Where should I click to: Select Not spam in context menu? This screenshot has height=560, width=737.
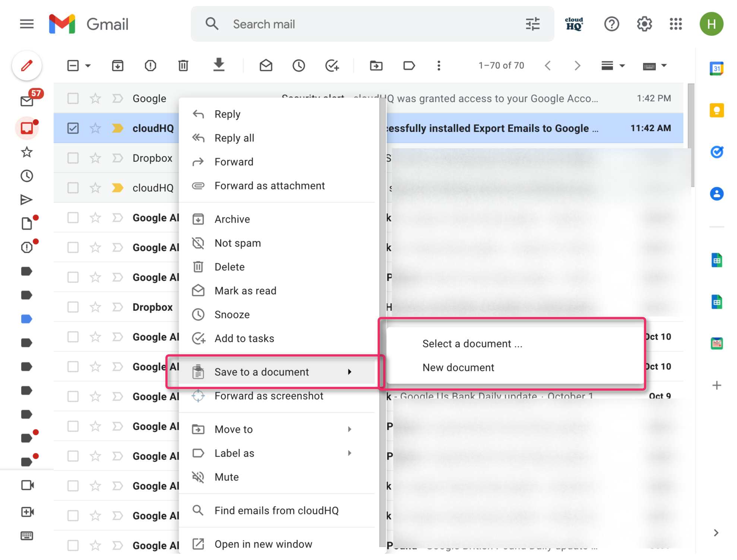277,243
